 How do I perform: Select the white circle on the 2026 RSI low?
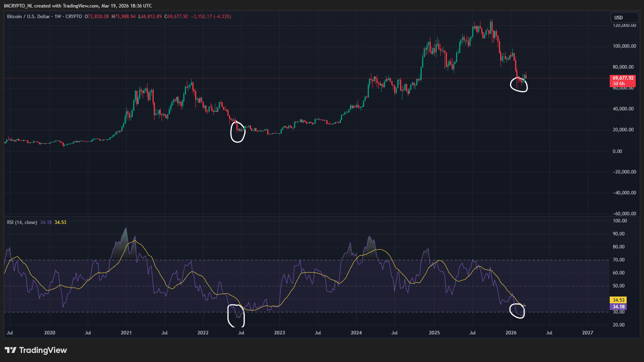point(517,310)
